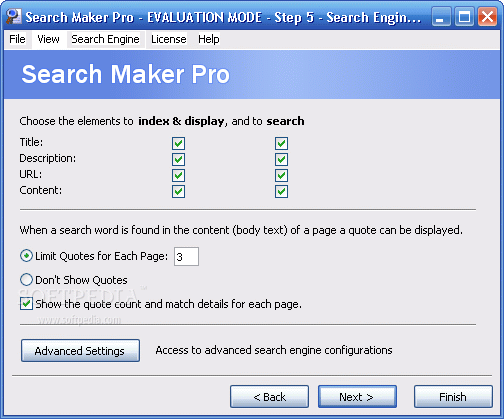Image resolution: width=504 pixels, height=419 pixels.
Task: Open Advanced Settings
Action: pos(80,350)
